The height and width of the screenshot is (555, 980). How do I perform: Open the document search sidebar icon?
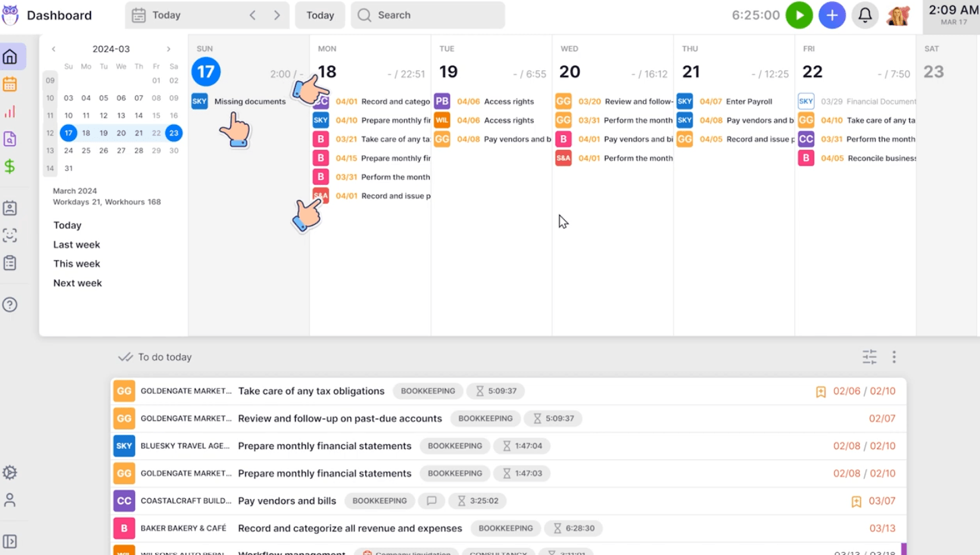(10, 139)
